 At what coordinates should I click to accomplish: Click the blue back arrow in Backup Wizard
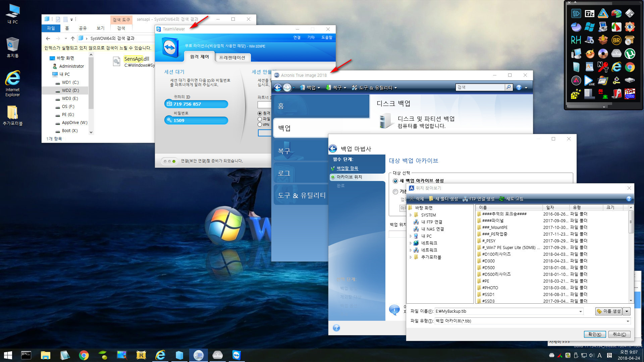[333, 148]
